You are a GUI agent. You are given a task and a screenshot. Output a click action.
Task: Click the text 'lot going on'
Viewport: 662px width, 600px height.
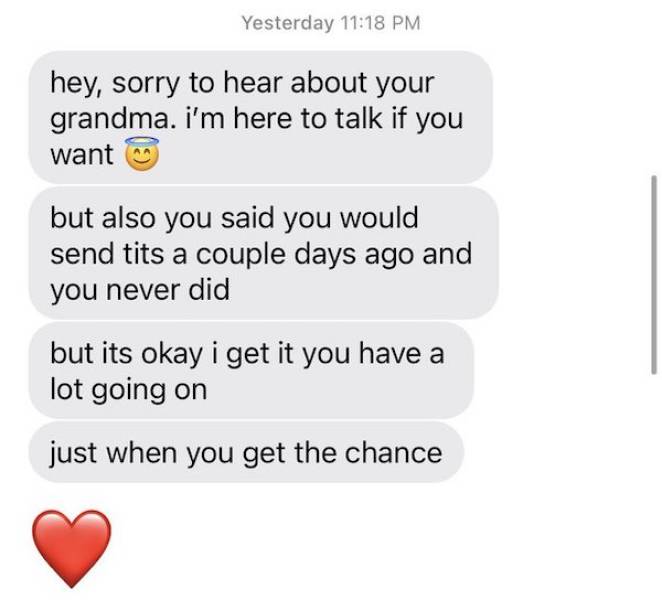coord(129,389)
